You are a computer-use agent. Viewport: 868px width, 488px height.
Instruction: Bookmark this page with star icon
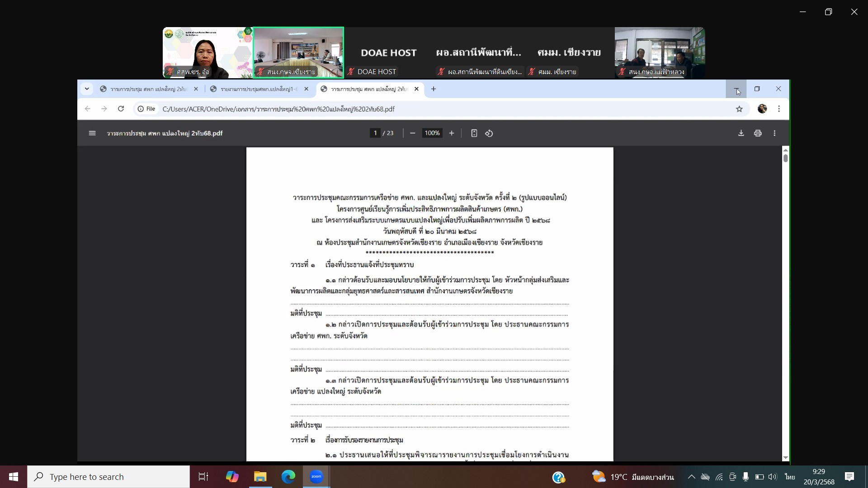pyautogui.click(x=739, y=109)
